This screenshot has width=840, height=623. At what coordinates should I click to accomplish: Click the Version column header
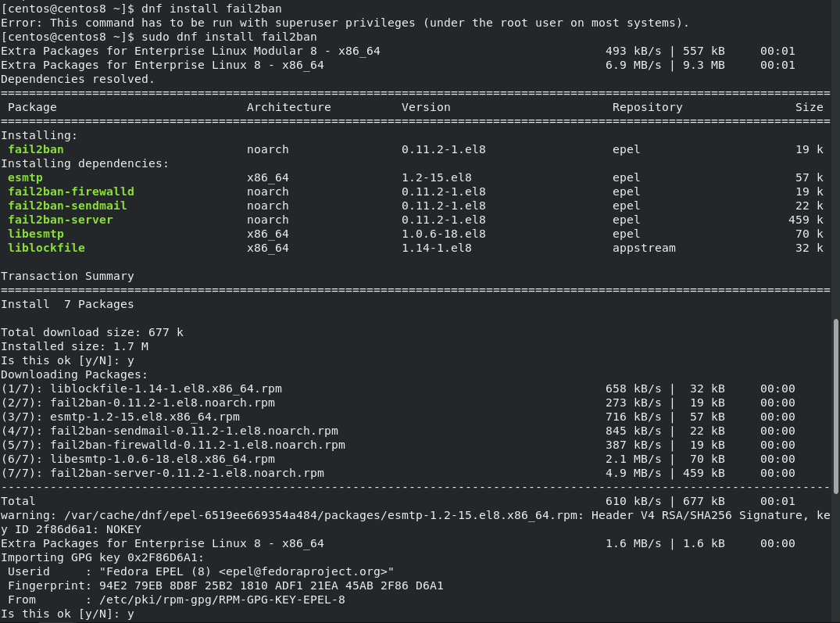pos(426,107)
